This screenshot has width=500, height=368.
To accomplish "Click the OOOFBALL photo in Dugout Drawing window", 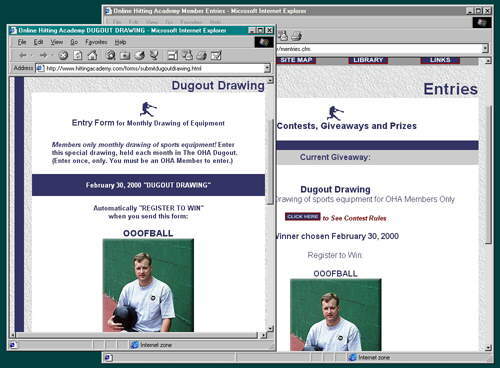I will pos(148,285).
